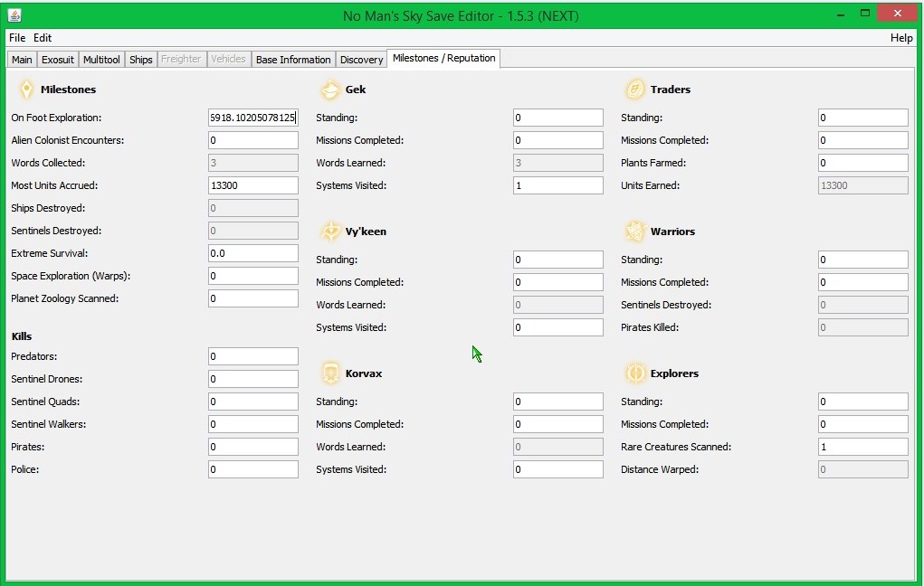Edit the Rare Creatures Scanned field
This screenshot has height=586, width=924.
(x=863, y=447)
